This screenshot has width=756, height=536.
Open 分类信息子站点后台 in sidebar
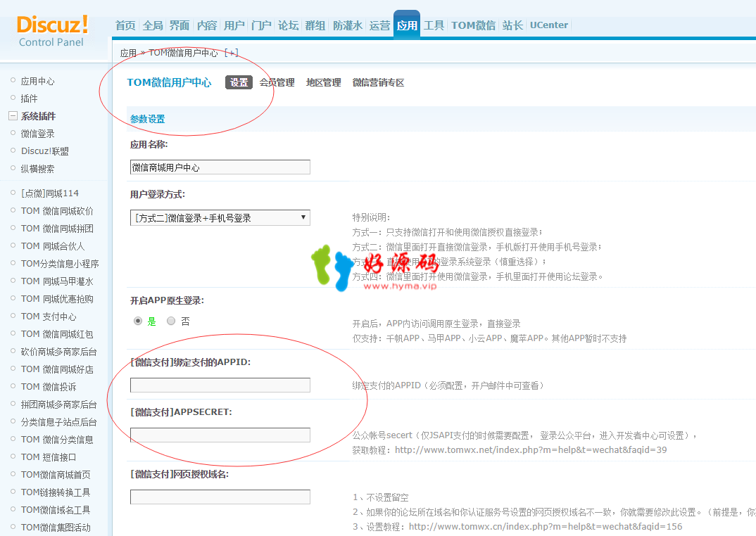pos(59,422)
